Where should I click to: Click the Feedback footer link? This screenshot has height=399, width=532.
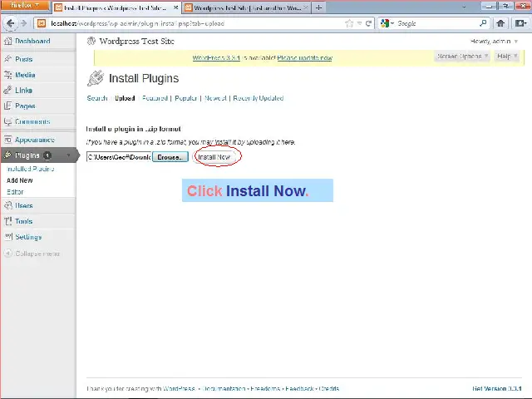pyautogui.click(x=299, y=388)
